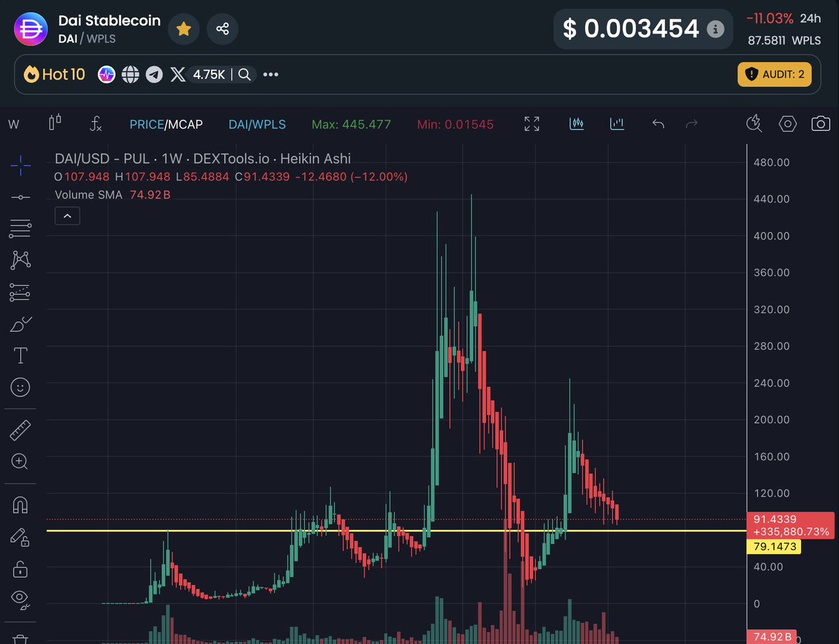Select the brush drawing tool

pos(20,324)
